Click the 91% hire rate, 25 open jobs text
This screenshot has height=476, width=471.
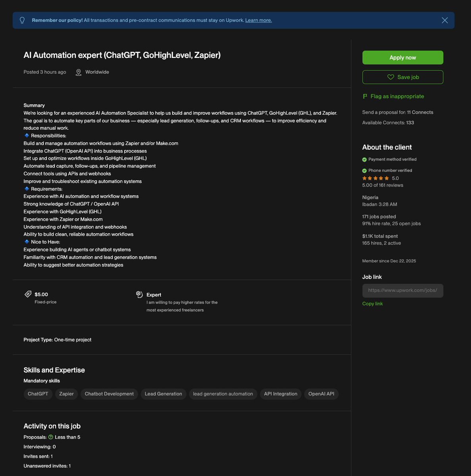click(x=392, y=224)
